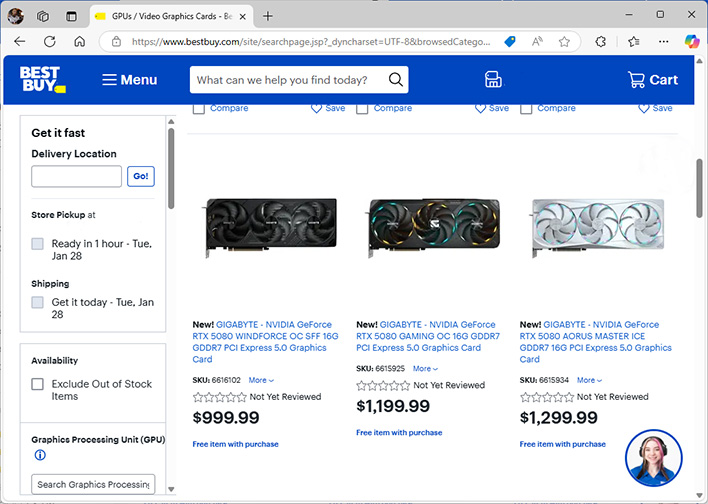Viewport: 708px width, 504px height.
Task: Click the filter sidebar scrollbar thumb
Action: [x=171, y=168]
